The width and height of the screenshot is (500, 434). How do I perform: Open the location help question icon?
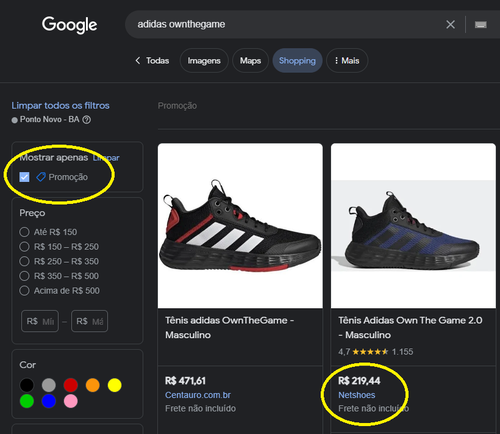86,119
